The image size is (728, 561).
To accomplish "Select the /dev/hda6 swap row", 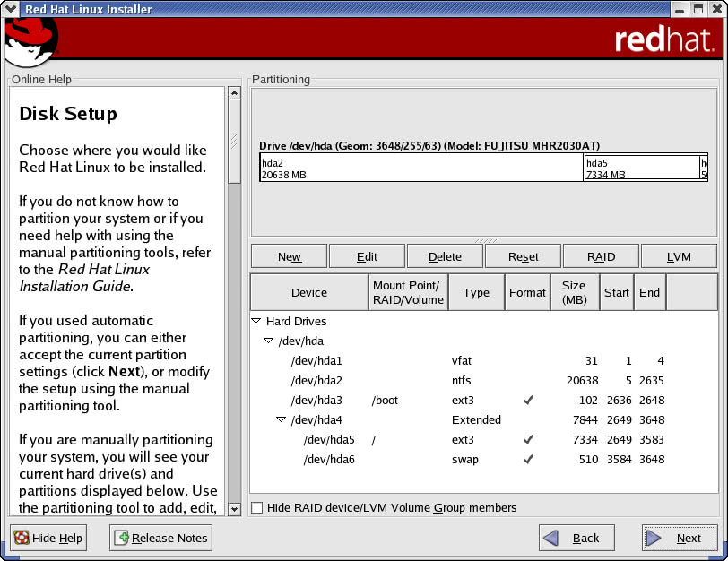I will [484, 459].
